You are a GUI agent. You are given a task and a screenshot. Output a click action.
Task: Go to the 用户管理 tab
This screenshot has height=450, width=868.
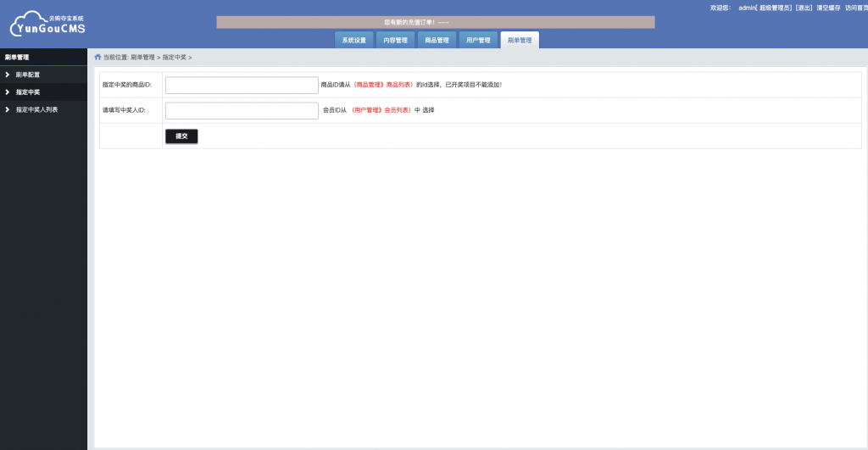pyautogui.click(x=478, y=40)
